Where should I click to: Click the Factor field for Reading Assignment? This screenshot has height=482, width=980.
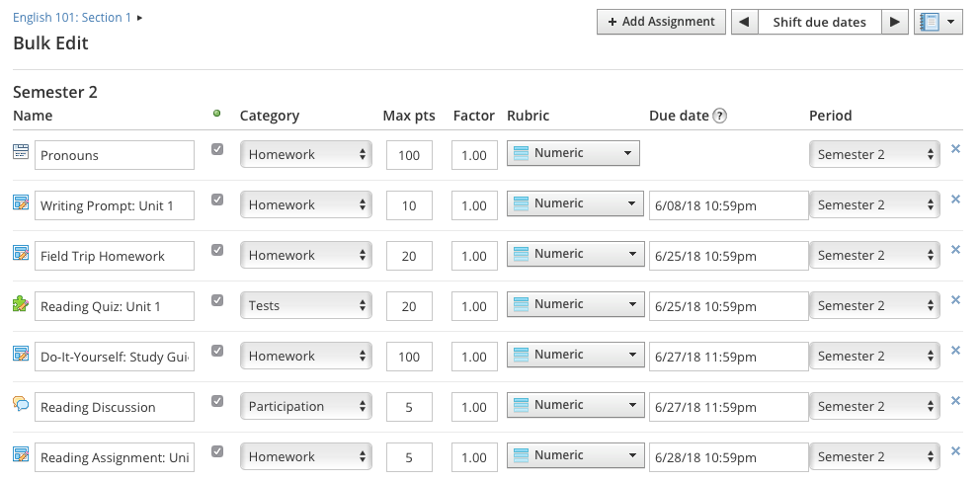(x=474, y=457)
